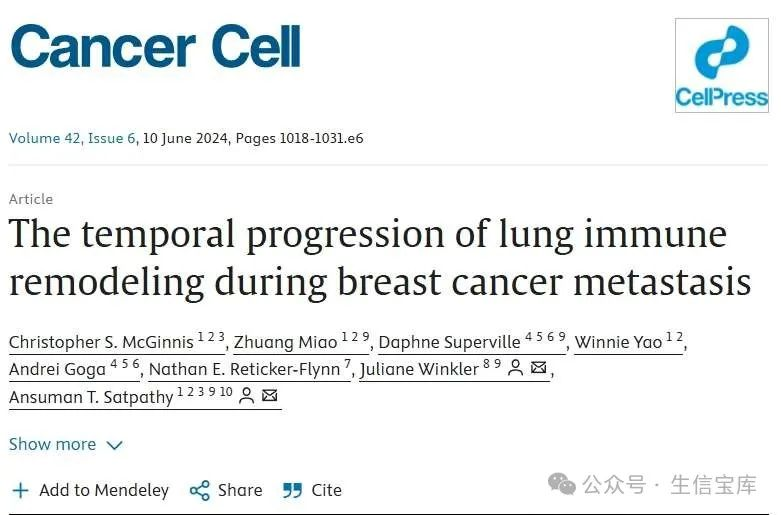The image size is (781, 515).
Task: Click the Cite quotation marks icon
Action: 292,491
